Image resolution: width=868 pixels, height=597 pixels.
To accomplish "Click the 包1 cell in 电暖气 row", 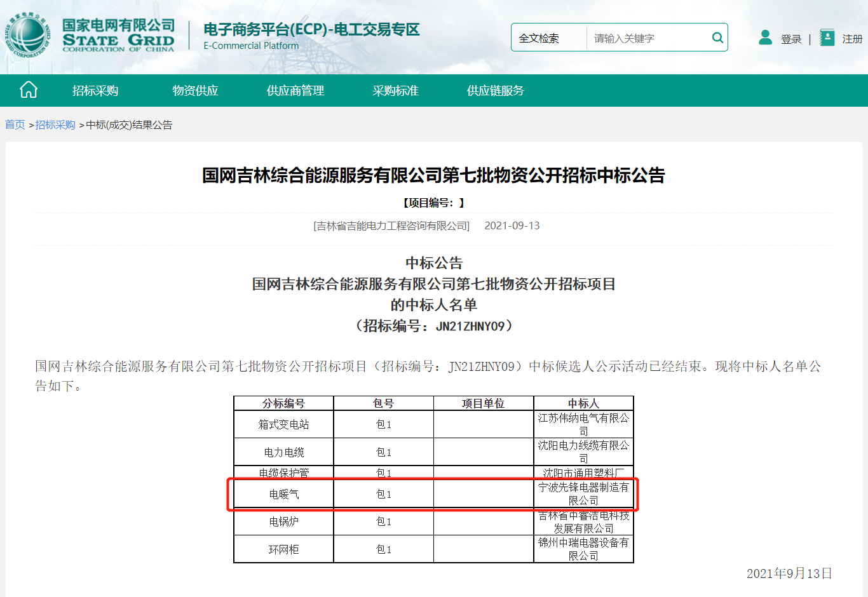I will [x=383, y=494].
